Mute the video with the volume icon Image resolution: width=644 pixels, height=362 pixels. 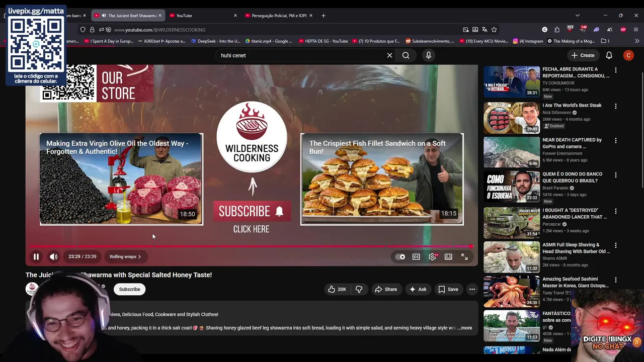tap(53, 256)
